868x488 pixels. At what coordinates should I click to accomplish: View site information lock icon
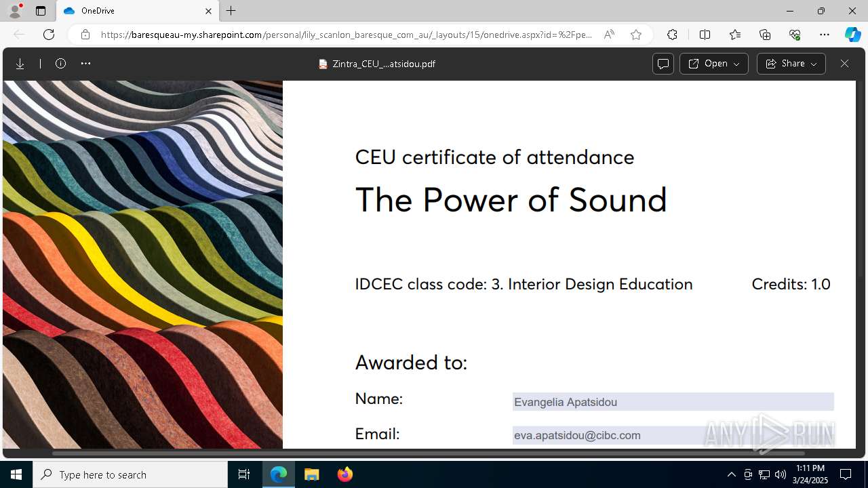[85, 35]
